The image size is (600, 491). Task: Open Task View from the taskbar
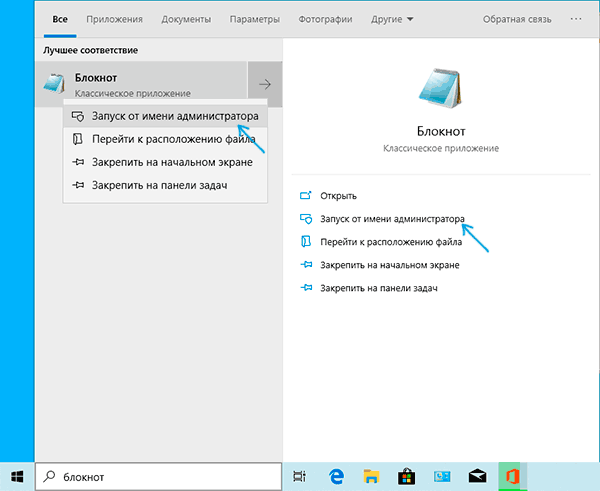click(299, 477)
